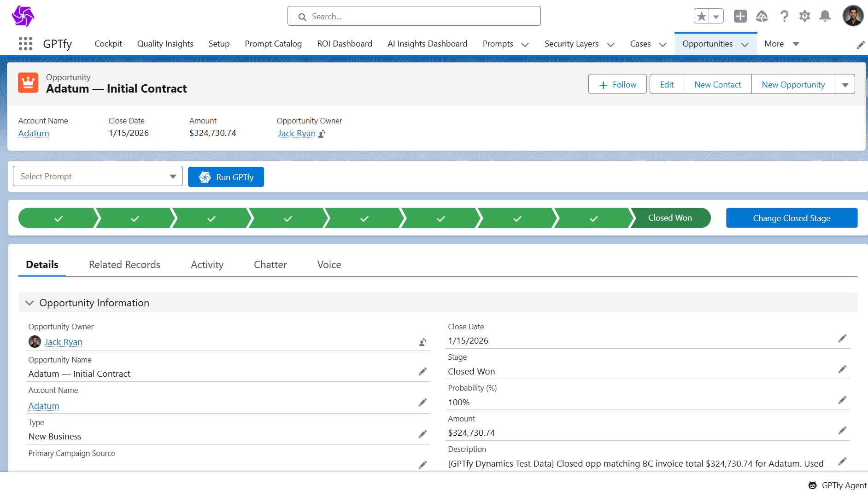The height and width of the screenshot is (497, 868).
Task: Open Jack Ryan link in details section
Action: click(64, 342)
